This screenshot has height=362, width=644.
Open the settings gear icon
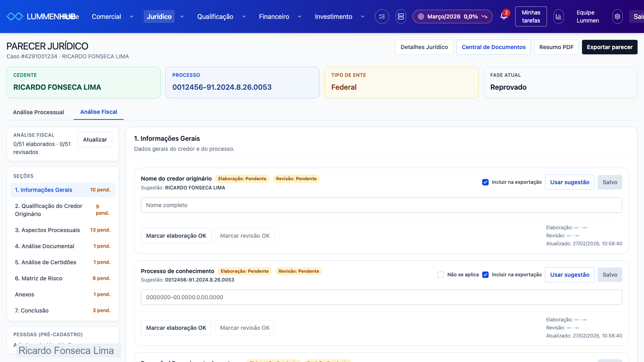pyautogui.click(x=617, y=16)
